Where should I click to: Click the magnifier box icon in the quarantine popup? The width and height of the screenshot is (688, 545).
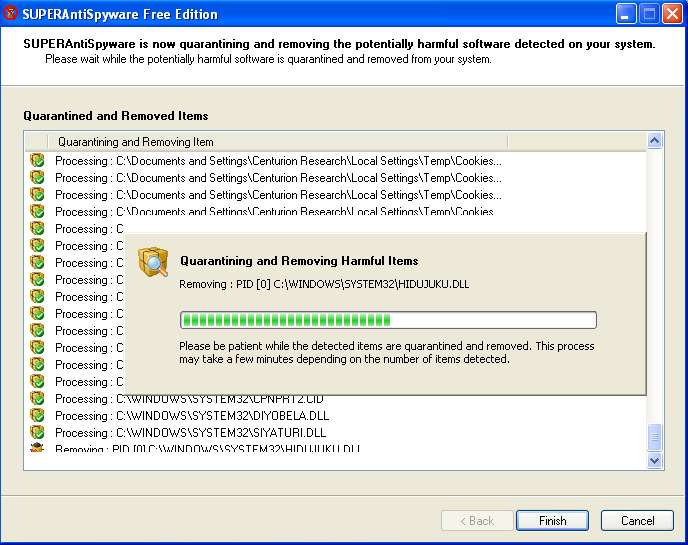[153, 262]
